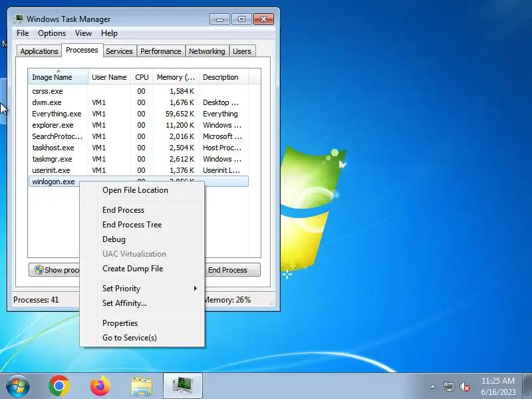
Task: Choose Go to Service(s) menu entry
Action: pyautogui.click(x=142, y=338)
